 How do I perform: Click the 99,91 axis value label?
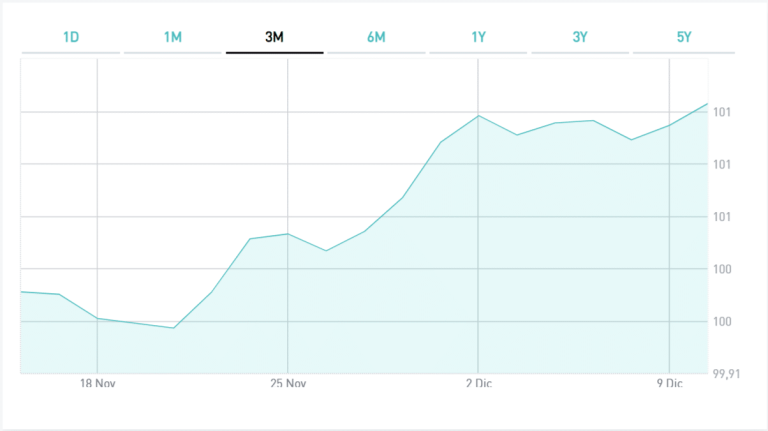pos(725,373)
